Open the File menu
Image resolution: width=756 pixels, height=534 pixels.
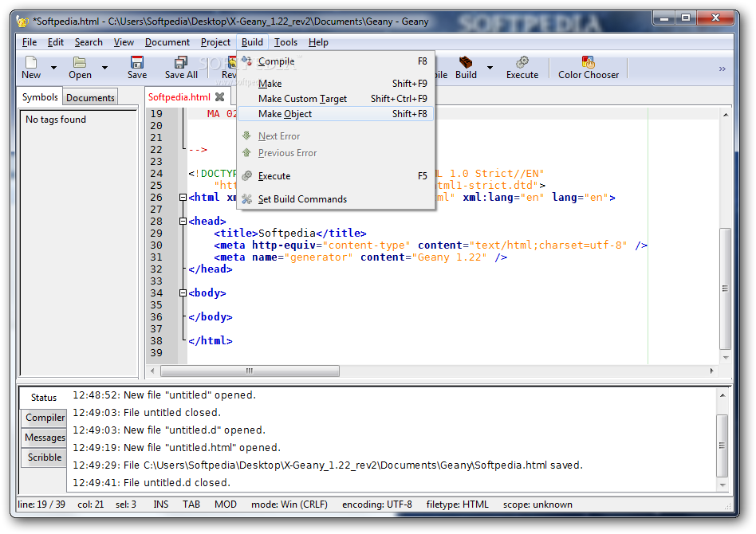pos(30,42)
